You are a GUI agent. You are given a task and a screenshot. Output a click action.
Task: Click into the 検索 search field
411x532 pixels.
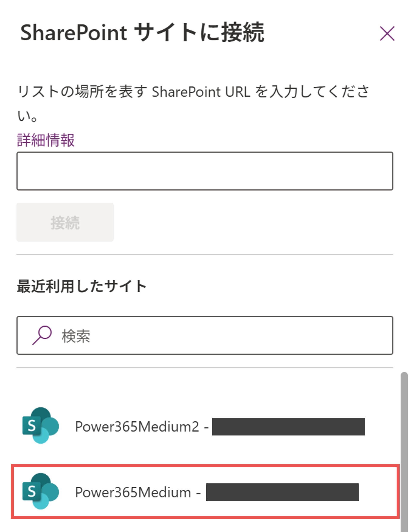pos(219,335)
